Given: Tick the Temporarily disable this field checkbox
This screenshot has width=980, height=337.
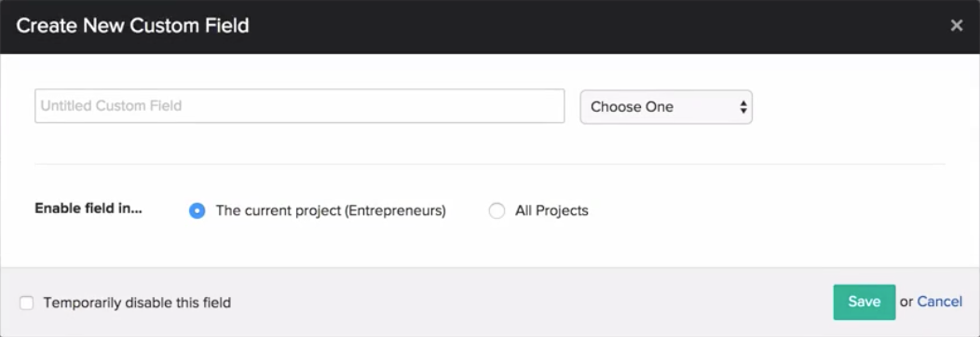Looking at the screenshot, I should (26, 303).
